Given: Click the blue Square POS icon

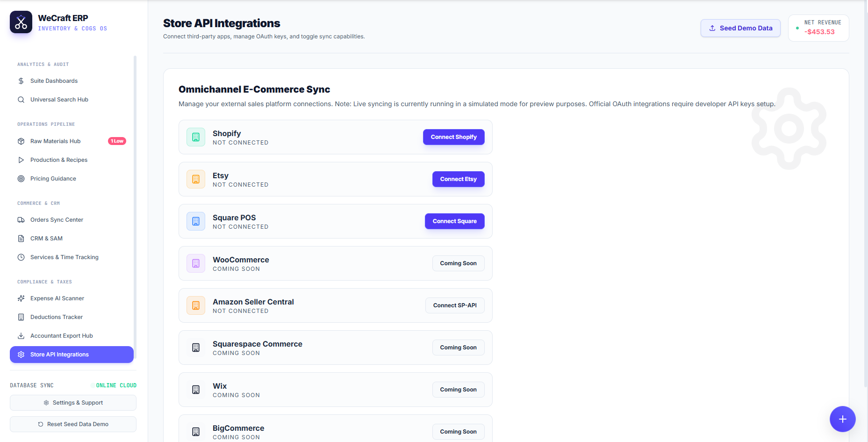Looking at the screenshot, I should click(x=196, y=221).
